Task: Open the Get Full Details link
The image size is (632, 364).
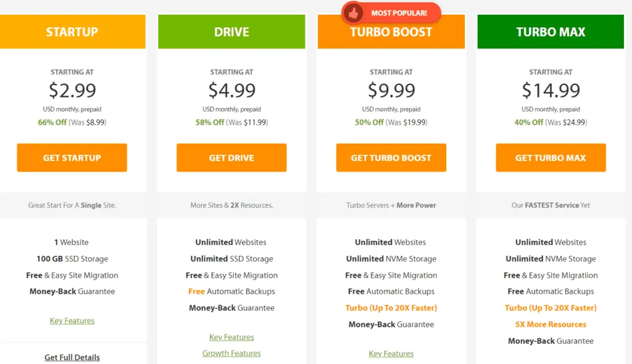Action: coord(72,357)
